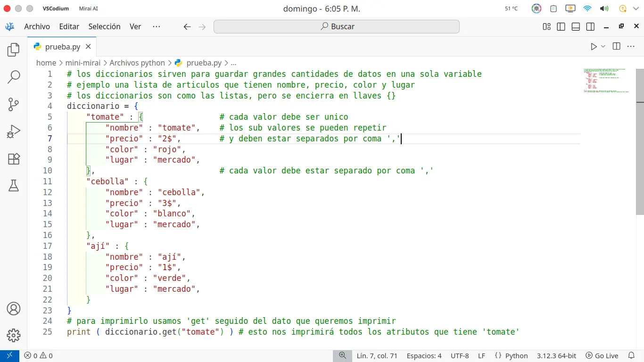Open the breadcrumb symbol ellipsis
This screenshot has height=362, width=644.
(233, 63)
